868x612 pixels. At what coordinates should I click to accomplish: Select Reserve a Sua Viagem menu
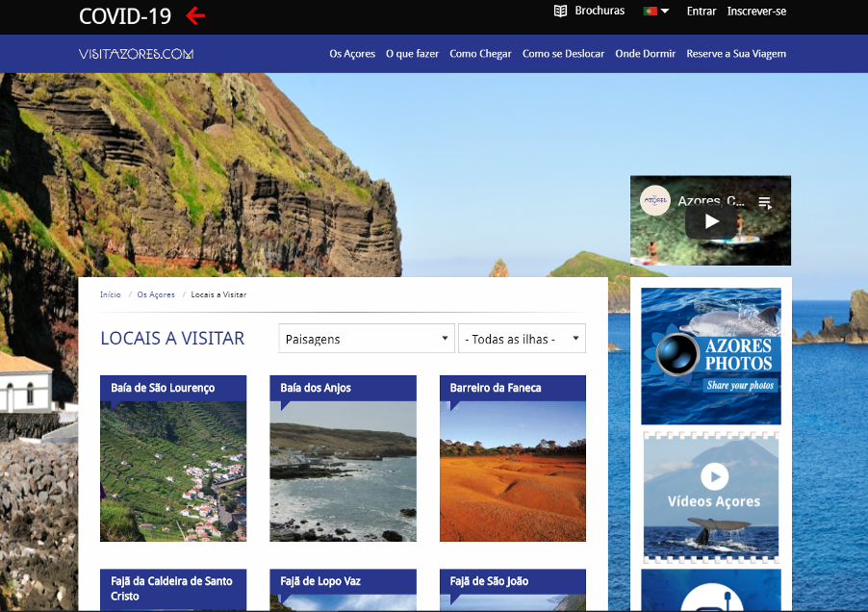pyautogui.click(x=735, y=54)
